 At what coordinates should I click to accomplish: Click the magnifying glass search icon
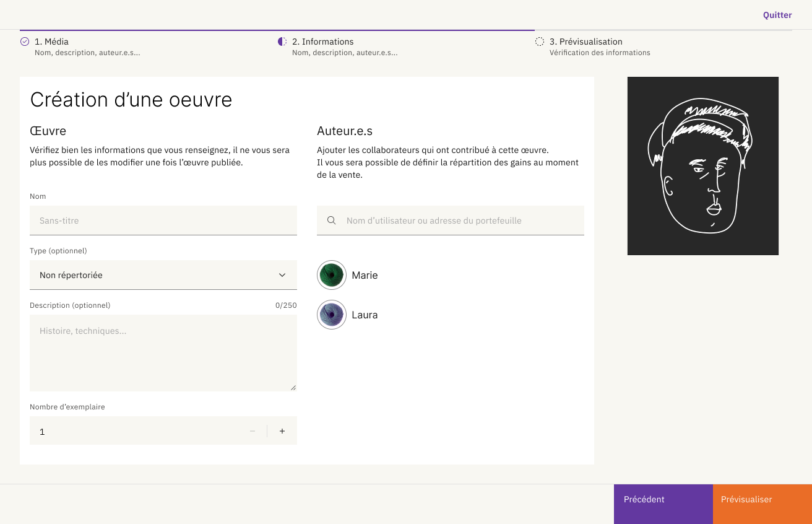click(332, 220)
